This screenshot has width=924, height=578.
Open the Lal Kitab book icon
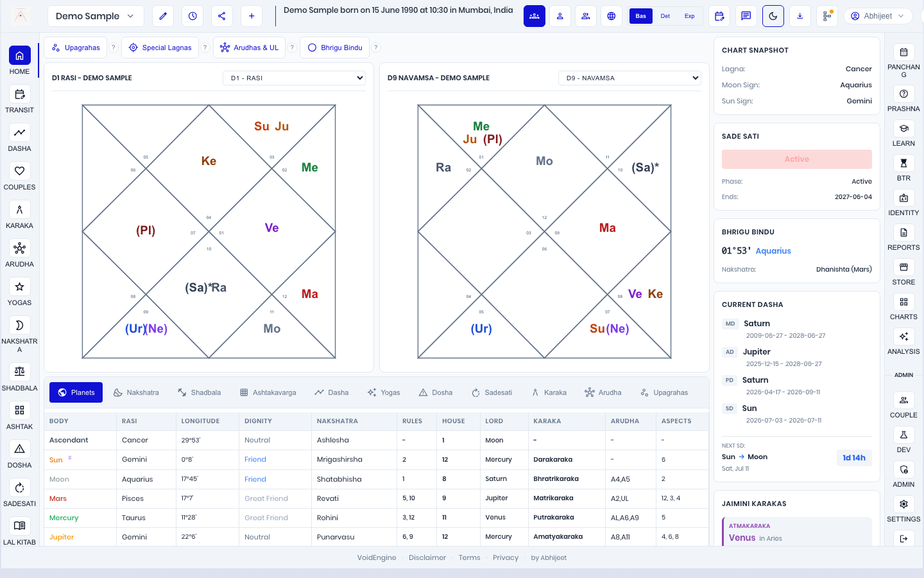(19, 526)
